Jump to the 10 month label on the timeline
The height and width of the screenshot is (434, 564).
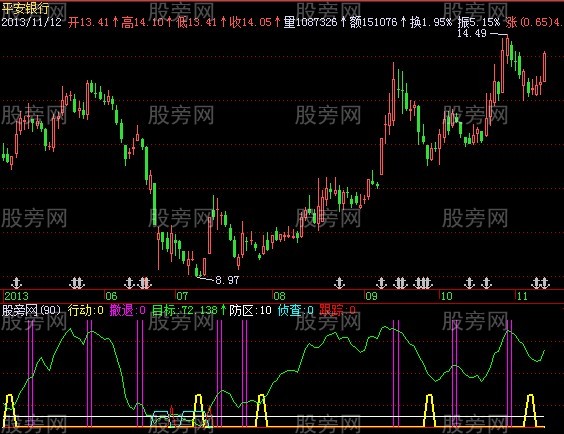(x=446, y=296)
